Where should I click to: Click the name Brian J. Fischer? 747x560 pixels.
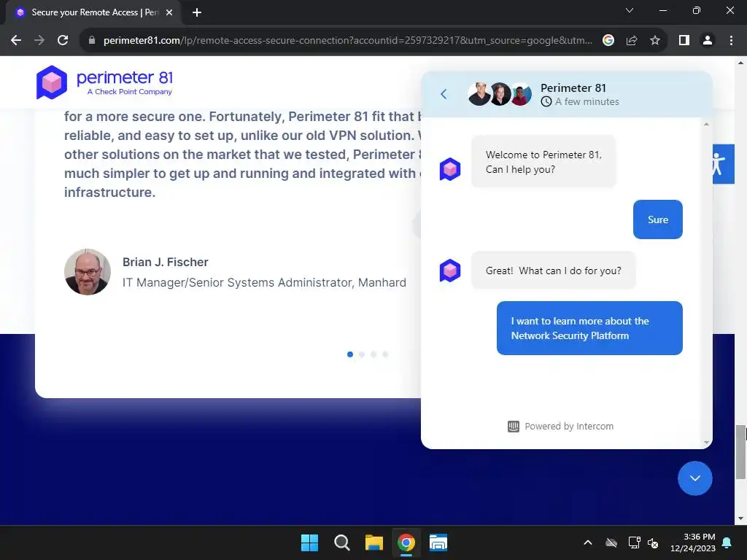[x=166, y=262]
